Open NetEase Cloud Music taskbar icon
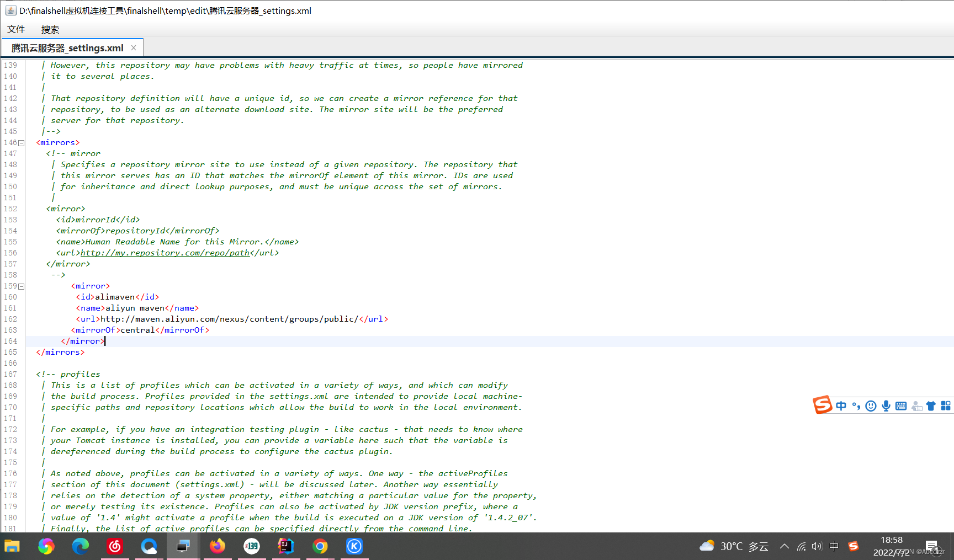954x560 pixels. [115, 546]
